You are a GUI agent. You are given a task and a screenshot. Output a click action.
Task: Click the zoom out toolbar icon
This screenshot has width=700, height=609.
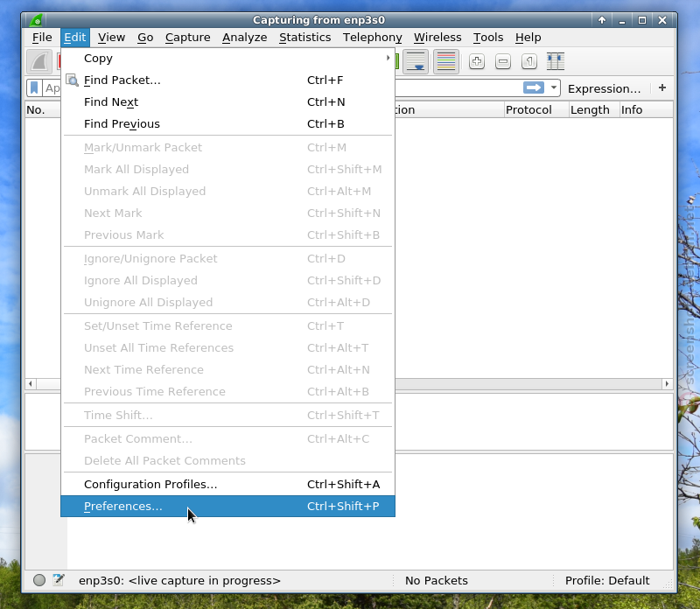503,61
